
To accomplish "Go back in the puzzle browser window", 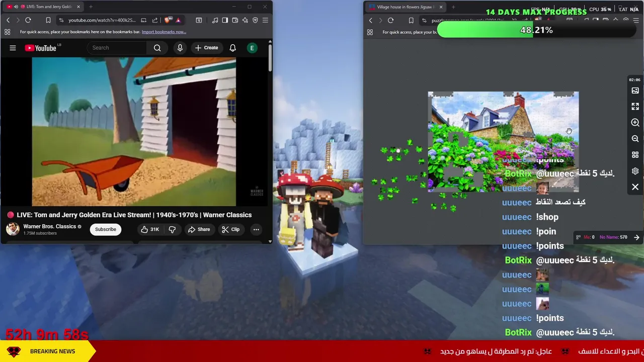I will point(371,21).
